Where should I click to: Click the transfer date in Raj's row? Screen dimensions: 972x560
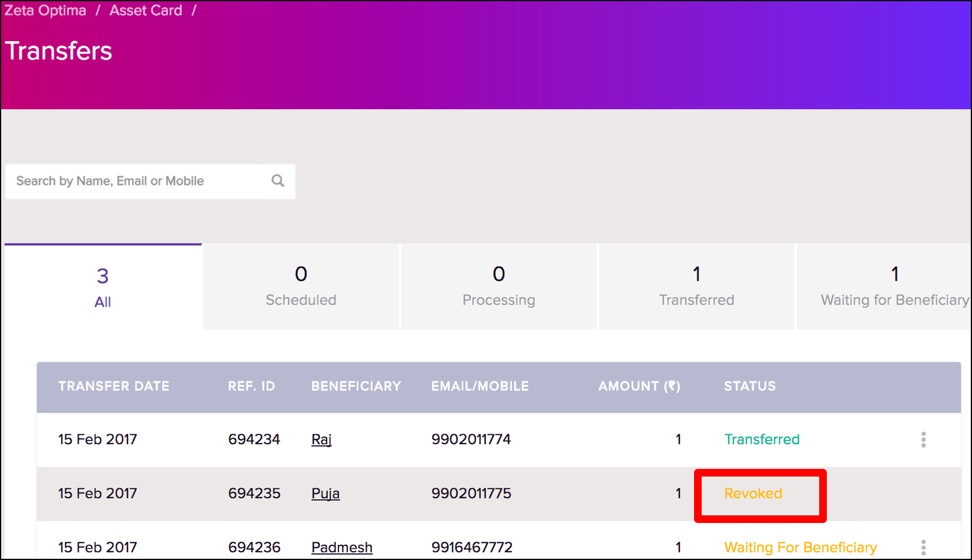click(x=98, y=440)
